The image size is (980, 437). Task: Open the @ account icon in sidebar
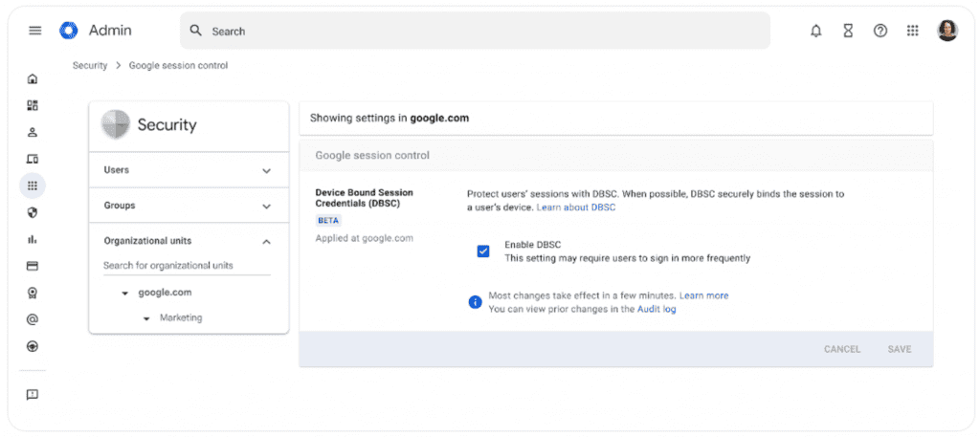pyautogui.click(x=33, y=319)
